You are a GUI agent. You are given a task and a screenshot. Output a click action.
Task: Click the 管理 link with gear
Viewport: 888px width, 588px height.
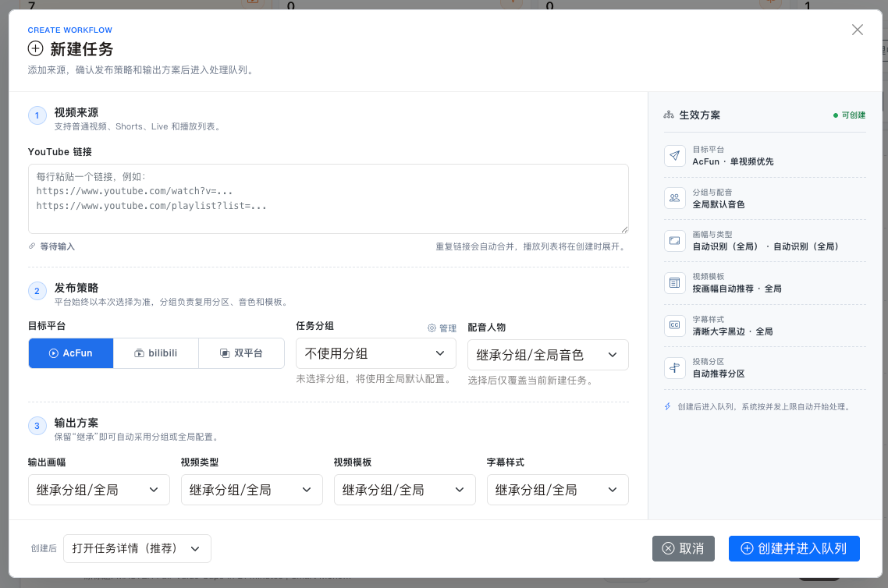coord(442,328)
